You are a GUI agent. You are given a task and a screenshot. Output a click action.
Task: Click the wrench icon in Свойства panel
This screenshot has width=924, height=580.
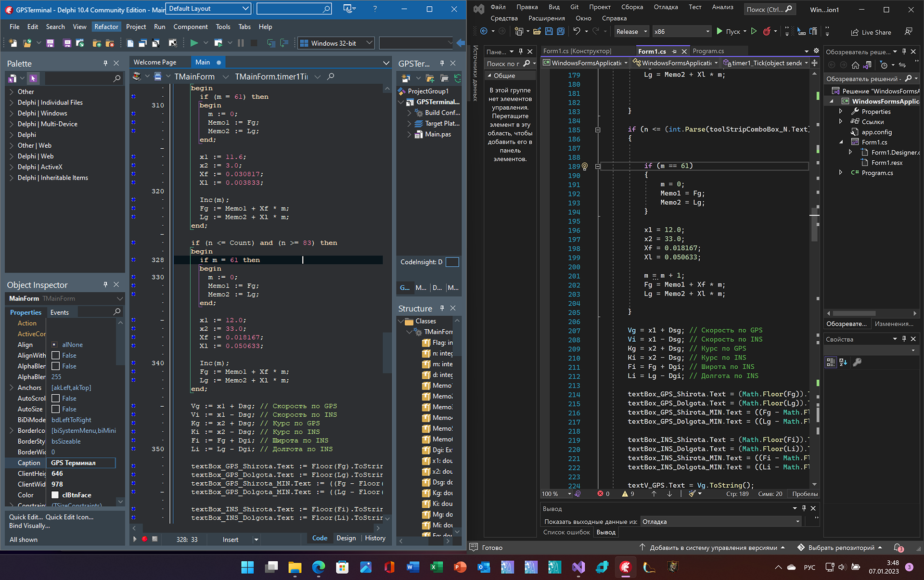click(x=857, y=362)
